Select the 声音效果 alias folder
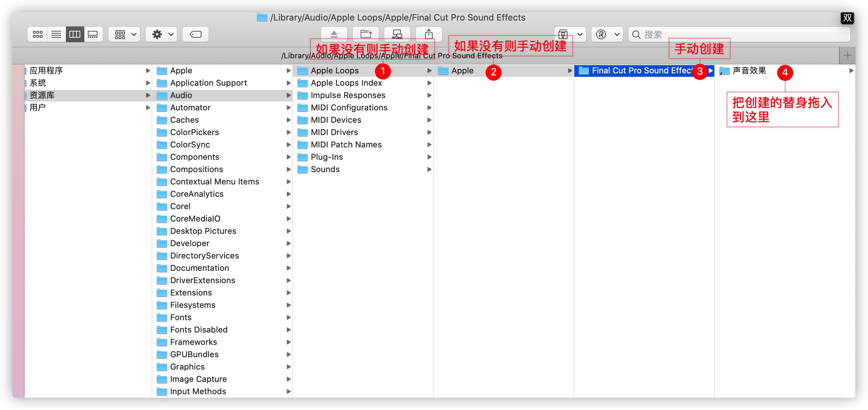Image resolution: width=868 pixels, height=410 pixels. click(749, 71)
